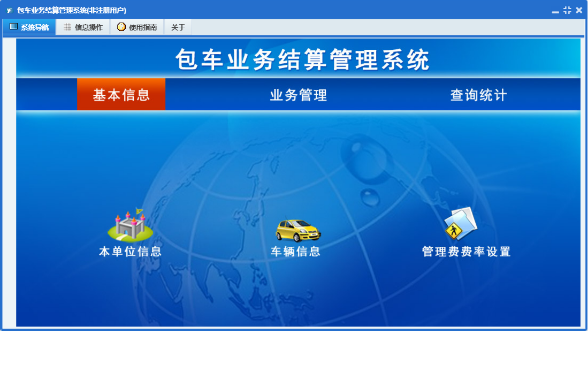Click the application logo in title bar

coord(10,11)
